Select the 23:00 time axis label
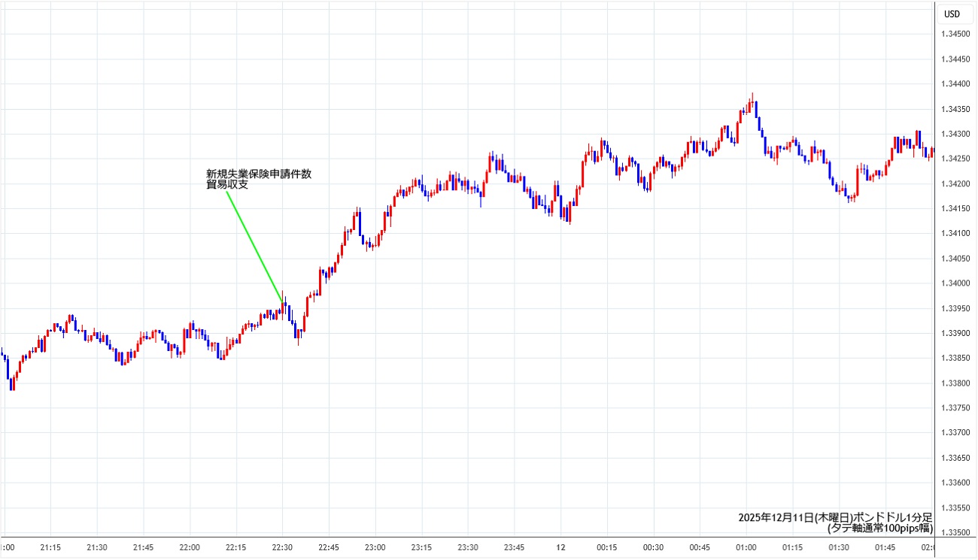The image size is (978, 560). (375, 547)
